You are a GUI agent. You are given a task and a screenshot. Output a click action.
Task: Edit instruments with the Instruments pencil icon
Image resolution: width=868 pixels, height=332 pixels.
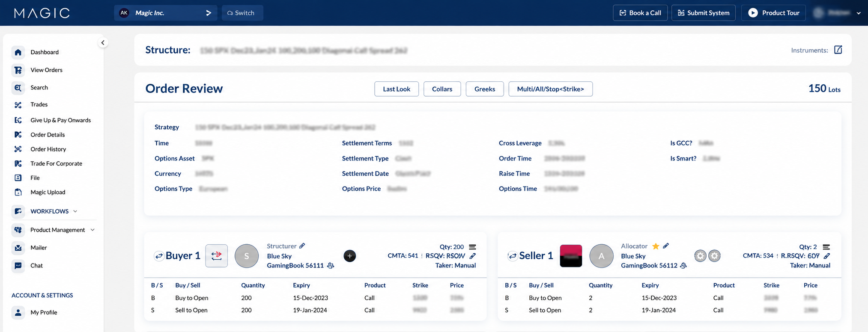[x=838, y=50]
